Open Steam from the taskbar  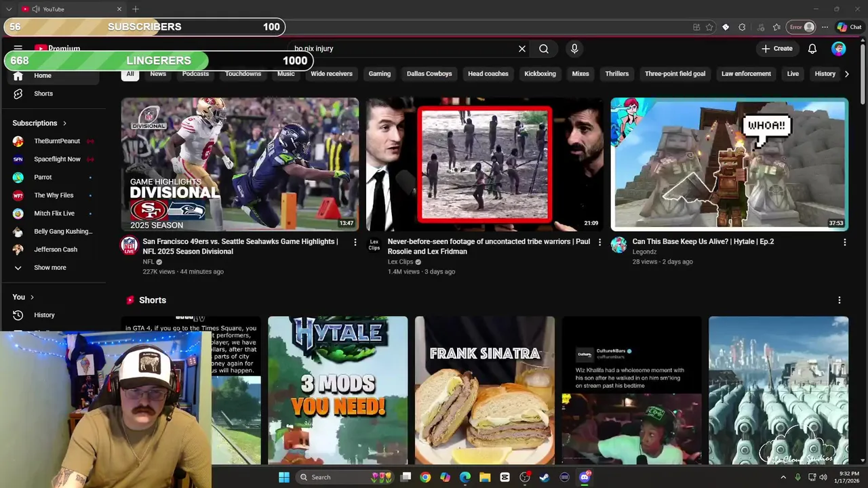point(545,477)
